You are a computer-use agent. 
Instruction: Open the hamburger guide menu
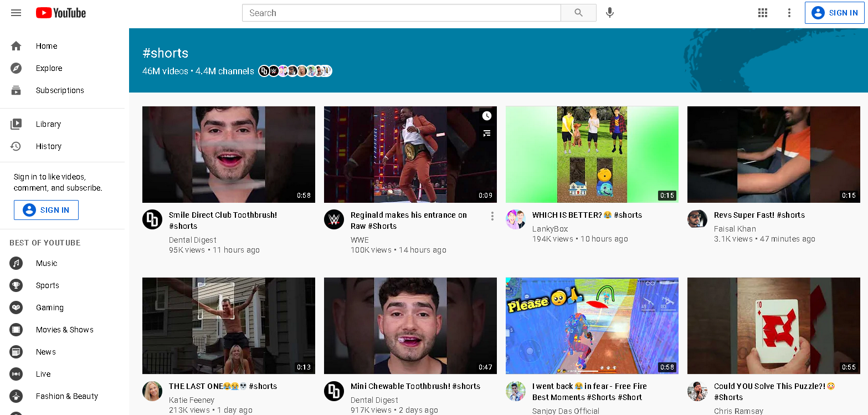(x=16, y=13)
